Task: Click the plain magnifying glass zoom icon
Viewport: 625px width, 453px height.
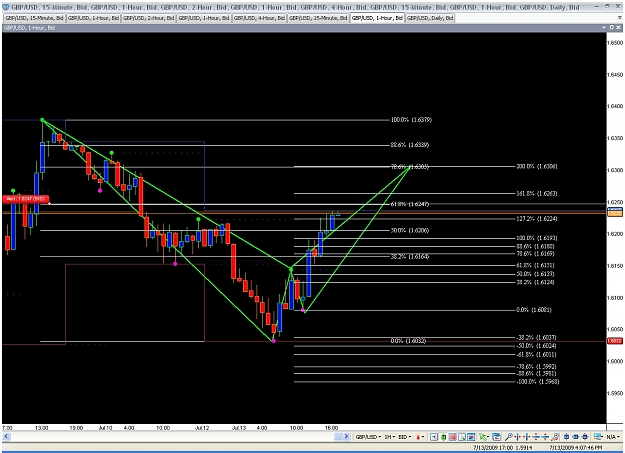Action: [x=509, y=437]
